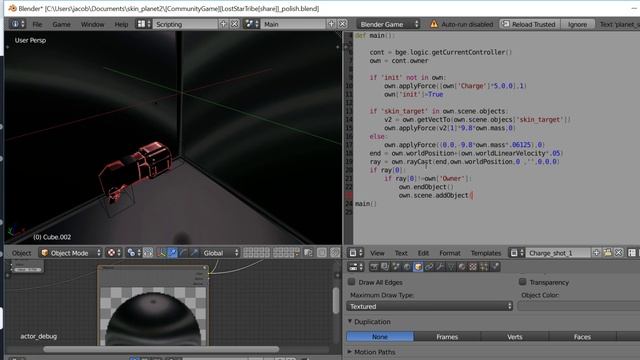Click the auto-run disabled warning icon
The height and width of the screenshot is (360, 640).
pyautogui.click(x=434, y=24)
